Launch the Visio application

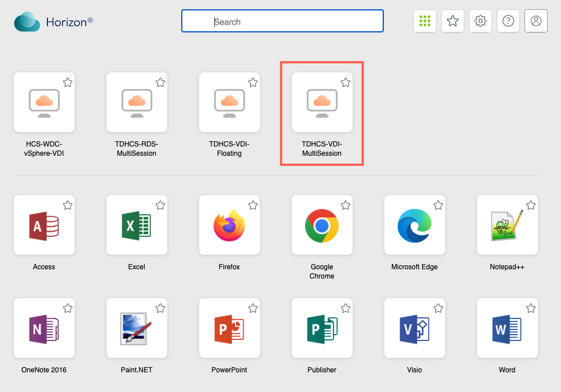point(415,328)
